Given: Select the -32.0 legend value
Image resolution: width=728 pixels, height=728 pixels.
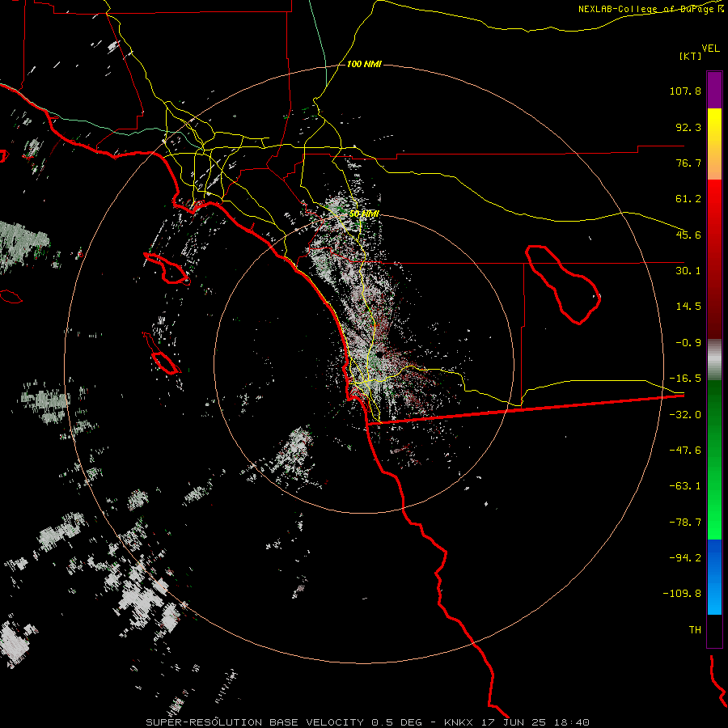Looking at the screenshot, I should [685, 415].
